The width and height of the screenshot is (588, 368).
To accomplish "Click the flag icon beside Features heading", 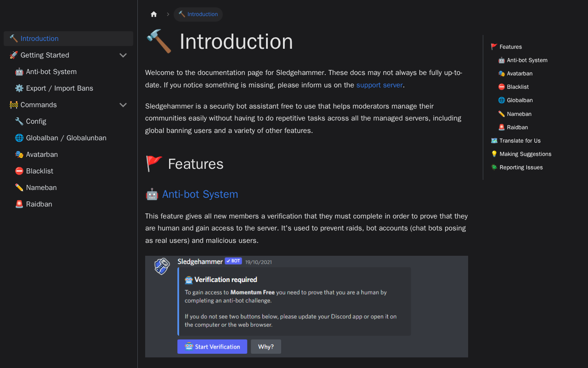I will coord(154,164).
